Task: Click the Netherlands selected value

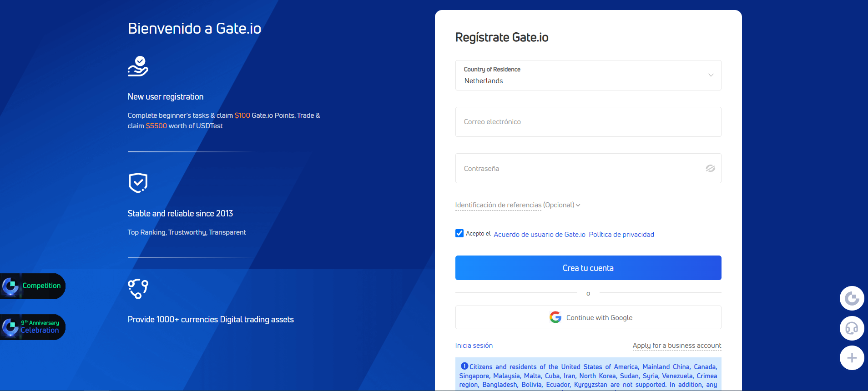Action: tap(484, 81)
